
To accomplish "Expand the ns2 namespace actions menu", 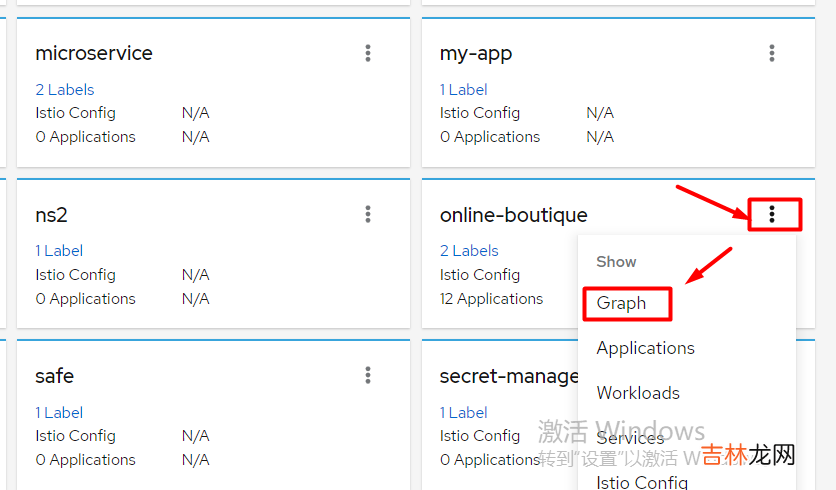I will (368, 214).
